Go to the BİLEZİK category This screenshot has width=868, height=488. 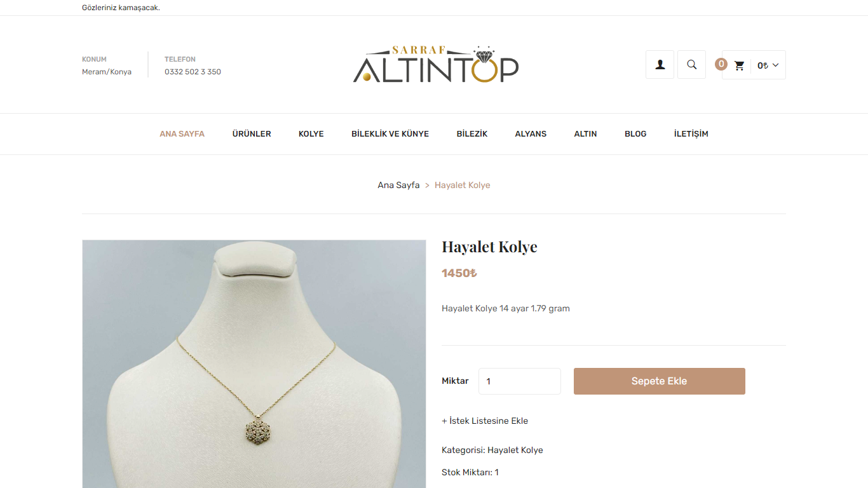point(472,134)
